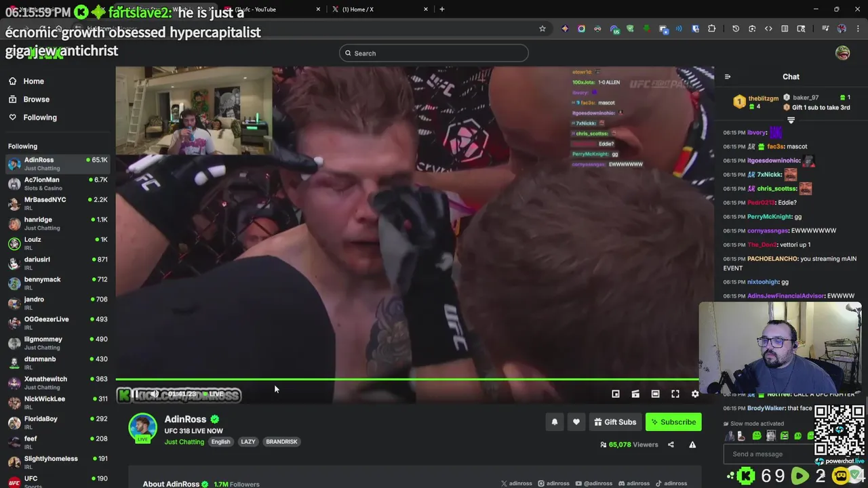Open the browser profile avatar

pos(842,28)
